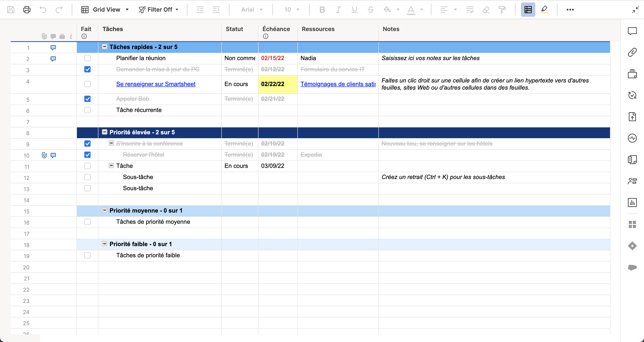Check the Planifier la réunion checkbox
Screen dimensions: 644x342
click(x=87, y=58)
